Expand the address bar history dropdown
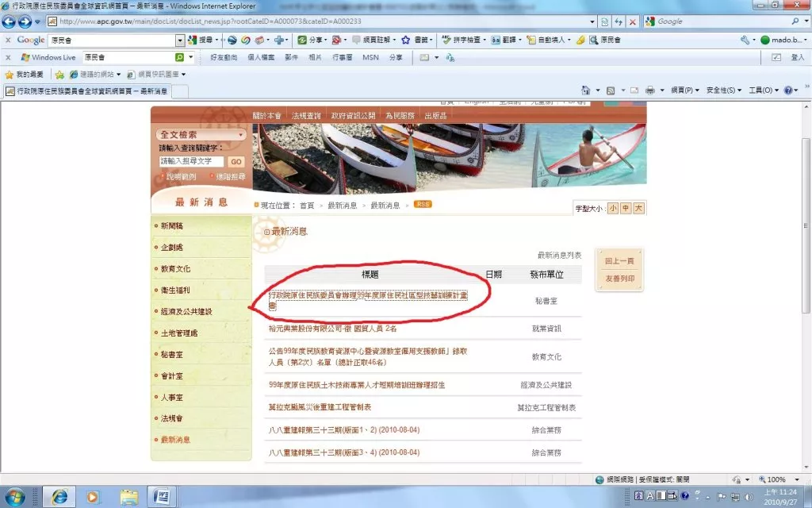 592,21
